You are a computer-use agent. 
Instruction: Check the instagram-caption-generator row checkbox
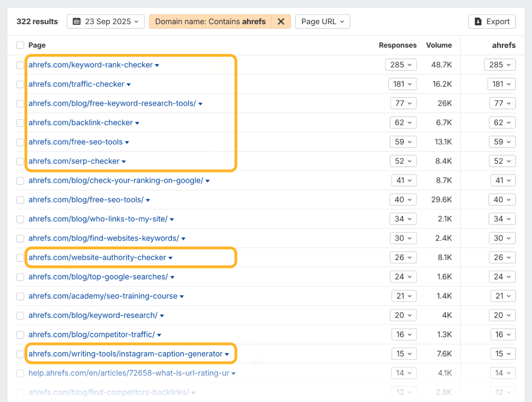[x=20, y=354]
